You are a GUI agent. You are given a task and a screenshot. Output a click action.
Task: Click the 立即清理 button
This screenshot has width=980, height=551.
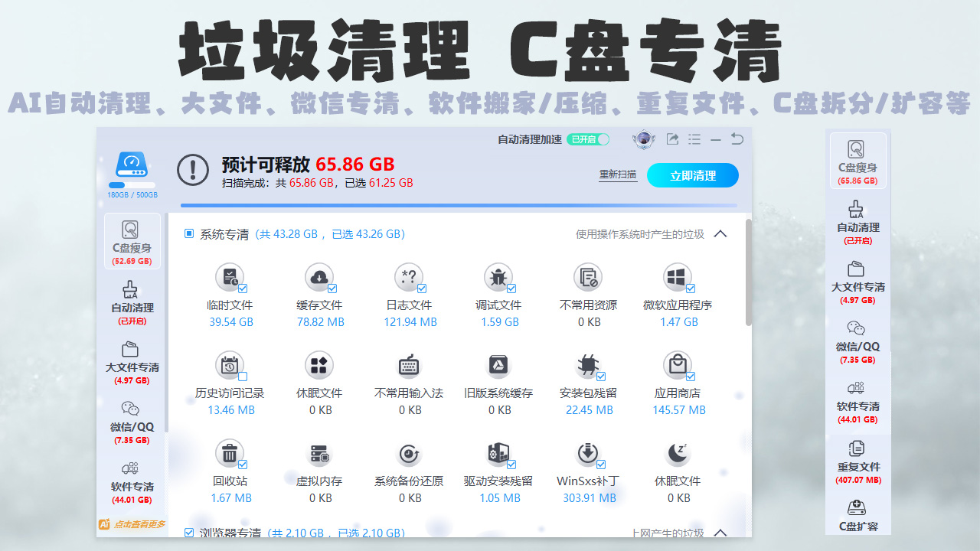tap(692, 175)
